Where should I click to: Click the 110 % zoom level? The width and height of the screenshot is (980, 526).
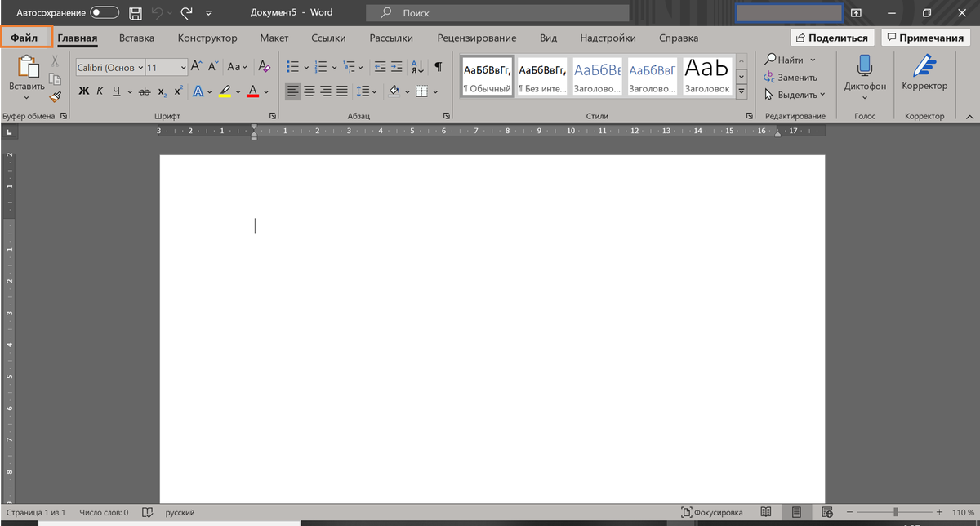964,512
